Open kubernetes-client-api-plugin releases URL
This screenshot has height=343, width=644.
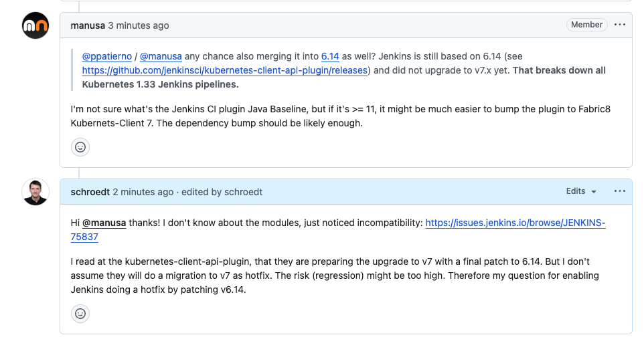point(225,70)
